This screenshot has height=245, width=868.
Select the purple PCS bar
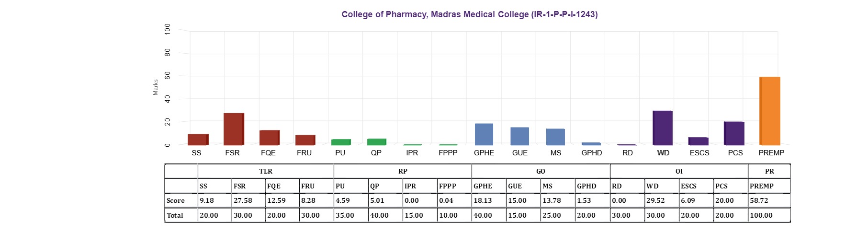734,133
